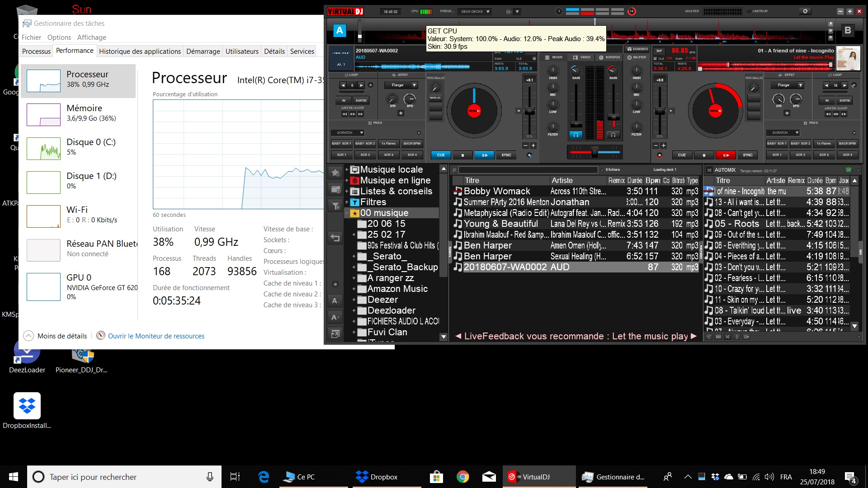Click sidebar back arrow icon

pyautogui.click(x=335, y=238)
